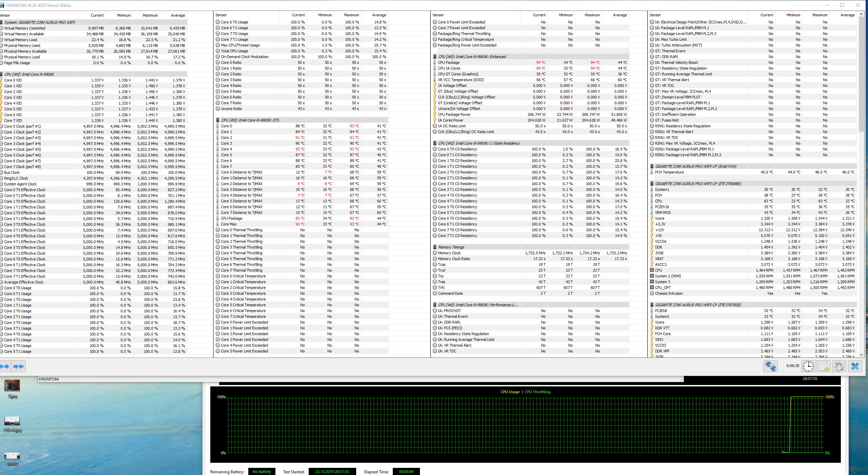Click the Test Started timestamp field
The height and width of the screenshot is (475, 868).
point(332,472)
